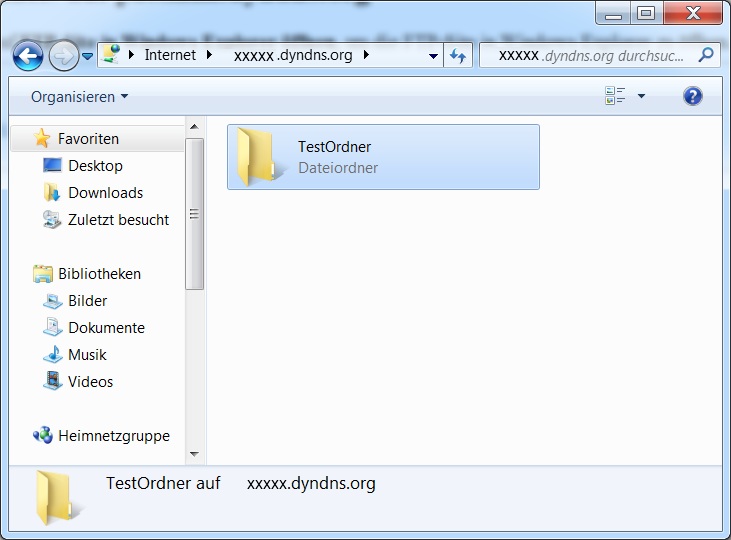Screen dimensions: 731x540
Task: Open Desktop in the sidebar
Action: click(x=95, y=166)
